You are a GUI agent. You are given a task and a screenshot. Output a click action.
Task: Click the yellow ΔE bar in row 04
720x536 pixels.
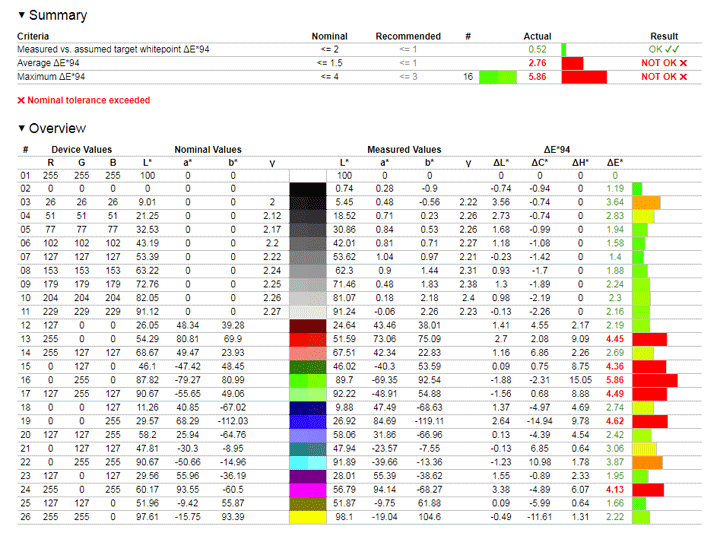pyautogui.click(x=643, y=216)
